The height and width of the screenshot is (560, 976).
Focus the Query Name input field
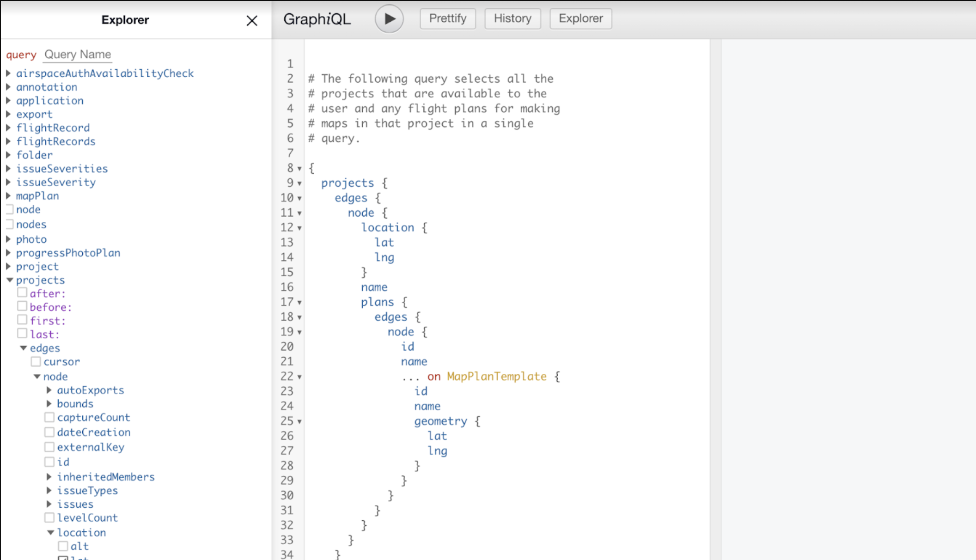(78, 55)
